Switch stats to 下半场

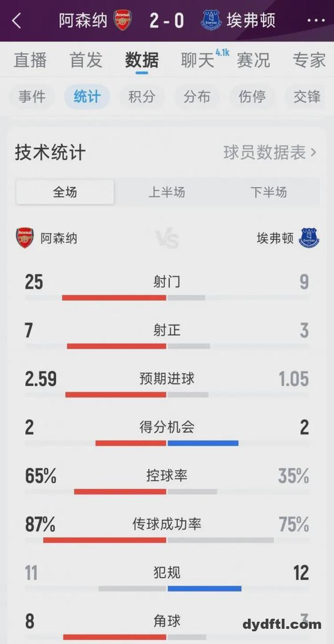pyautogui.click(x=268, y=192)
